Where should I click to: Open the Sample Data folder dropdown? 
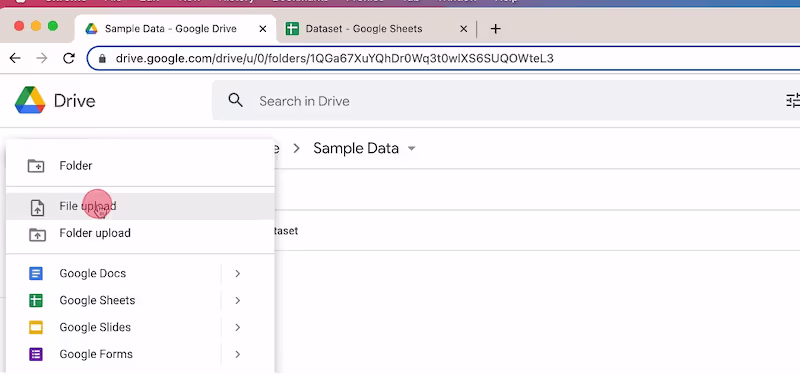pos(411,149)
